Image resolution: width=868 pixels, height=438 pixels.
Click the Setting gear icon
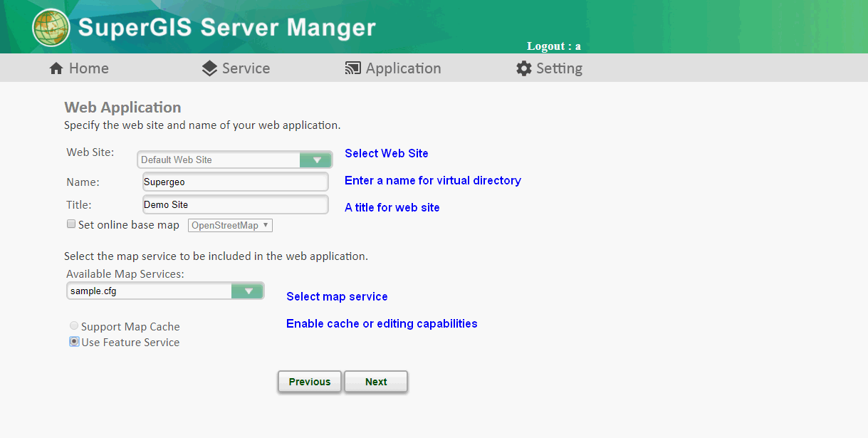(x=524, y=68)
